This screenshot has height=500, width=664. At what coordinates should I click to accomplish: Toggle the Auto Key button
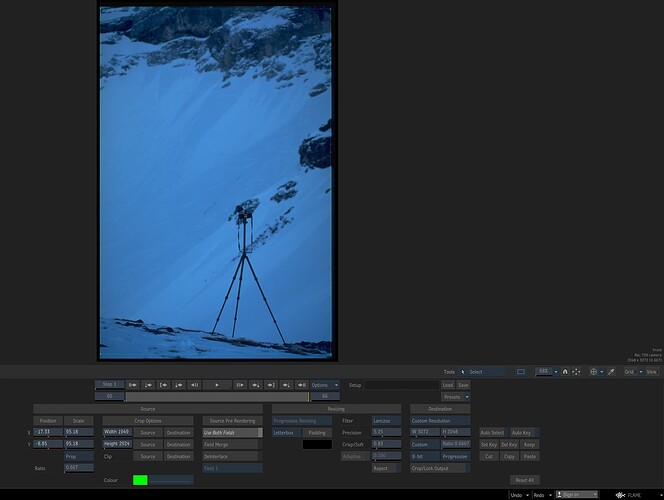point(522,432)
